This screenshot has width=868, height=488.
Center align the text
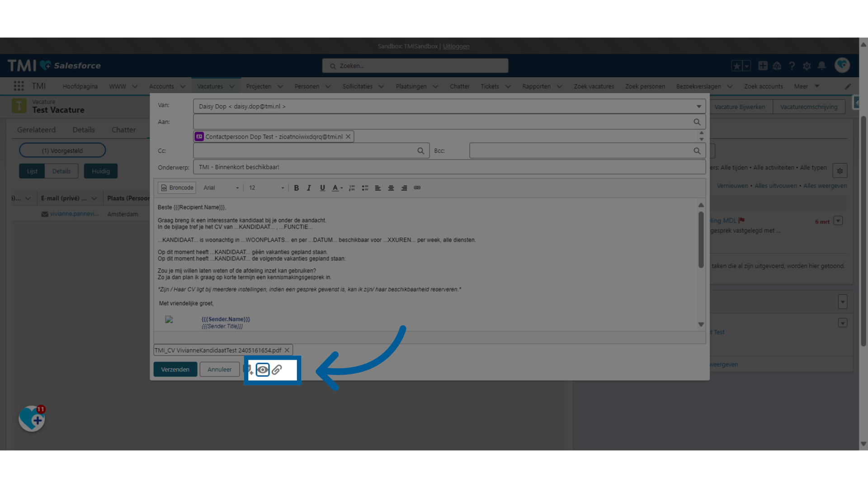pyautogui.click(x=391, y=188)
